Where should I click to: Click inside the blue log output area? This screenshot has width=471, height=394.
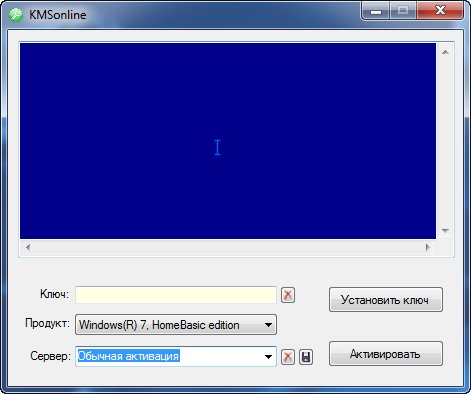228,141
